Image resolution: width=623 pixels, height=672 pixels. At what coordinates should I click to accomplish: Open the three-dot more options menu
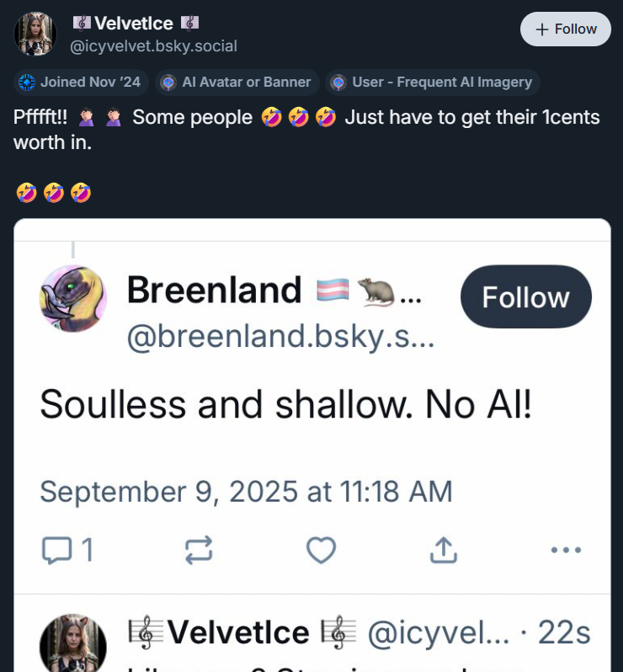coord(566,550)
